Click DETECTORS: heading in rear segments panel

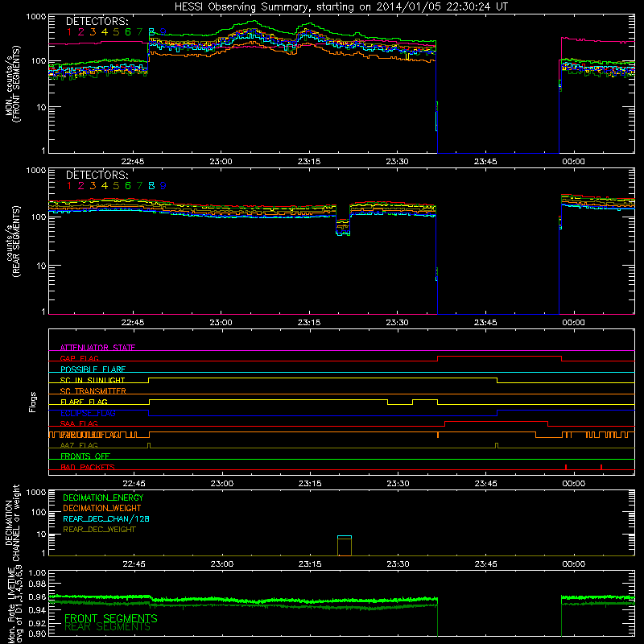[97, 175]
